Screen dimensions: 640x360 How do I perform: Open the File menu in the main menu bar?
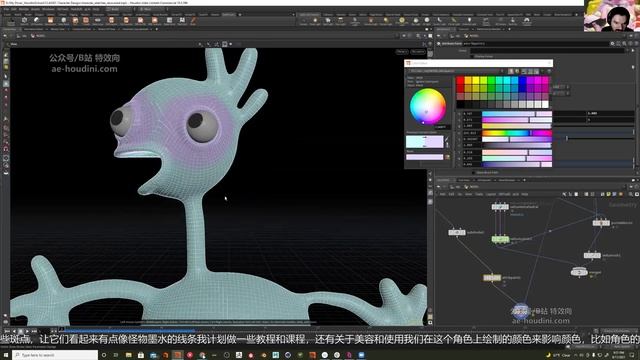pos(7,9)
